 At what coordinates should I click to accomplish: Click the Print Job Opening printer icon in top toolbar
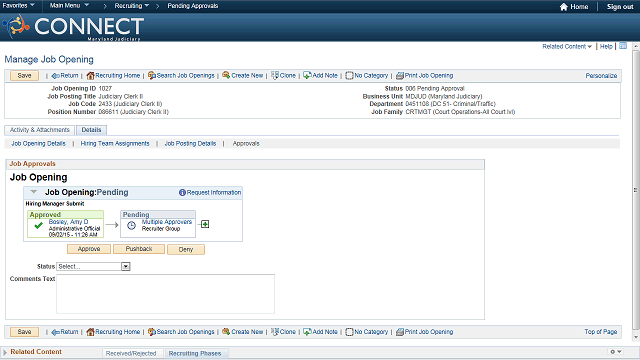pyautogui.click(x=400, y=76)
